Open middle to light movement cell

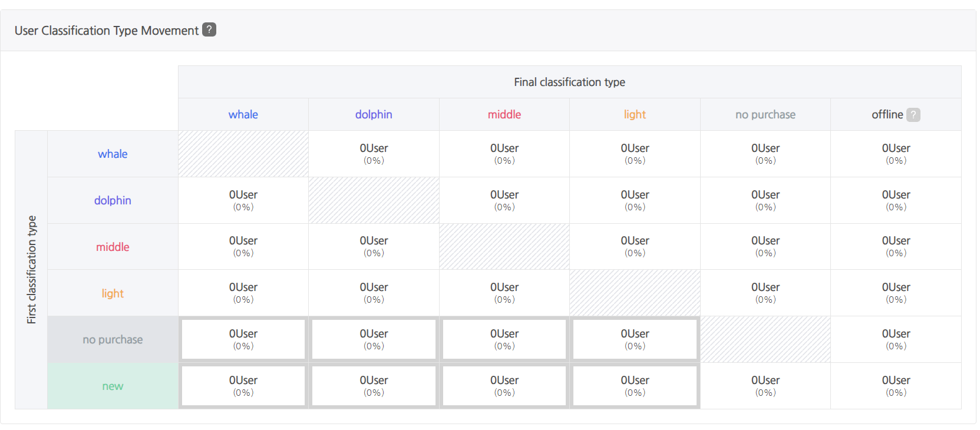pos(635,247)
